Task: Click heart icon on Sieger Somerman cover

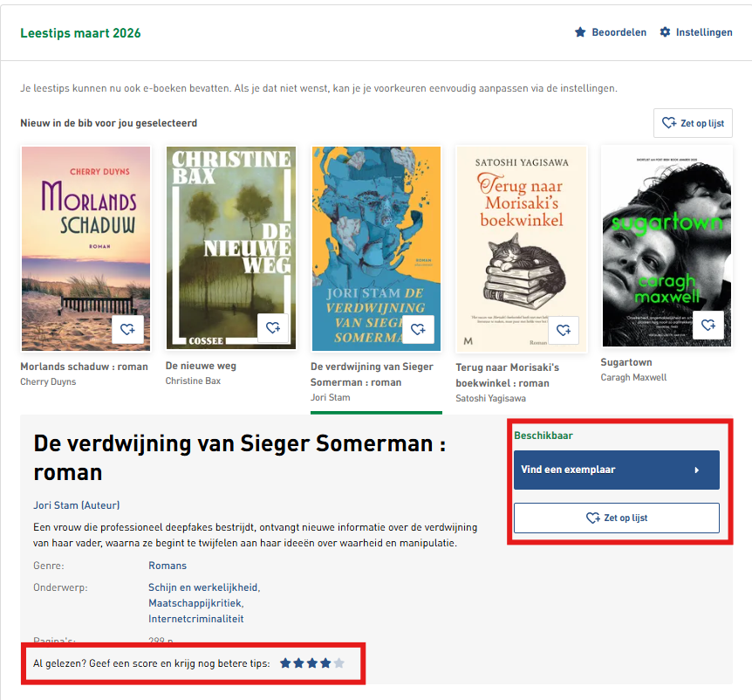Action: [418, 329]
